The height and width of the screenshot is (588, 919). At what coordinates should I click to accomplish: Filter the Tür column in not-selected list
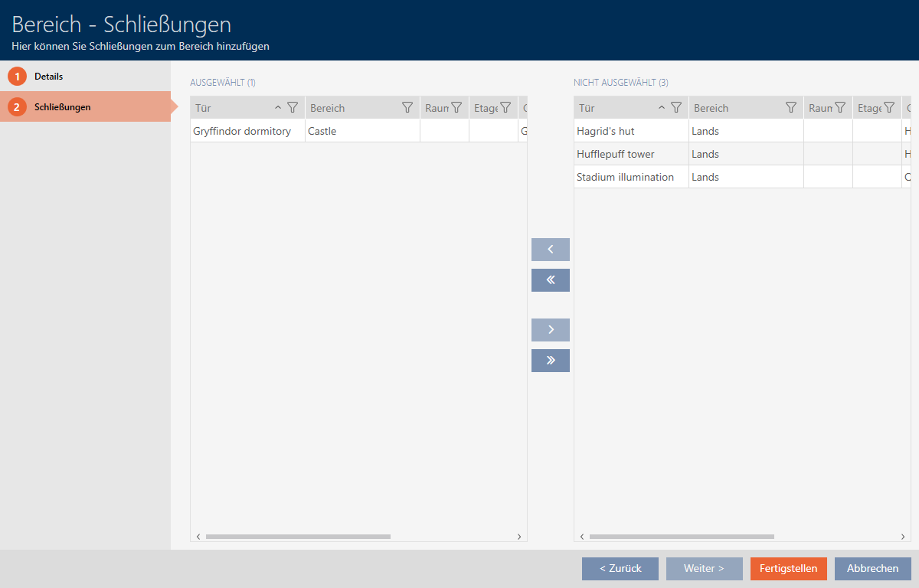(x=675, y=108)
